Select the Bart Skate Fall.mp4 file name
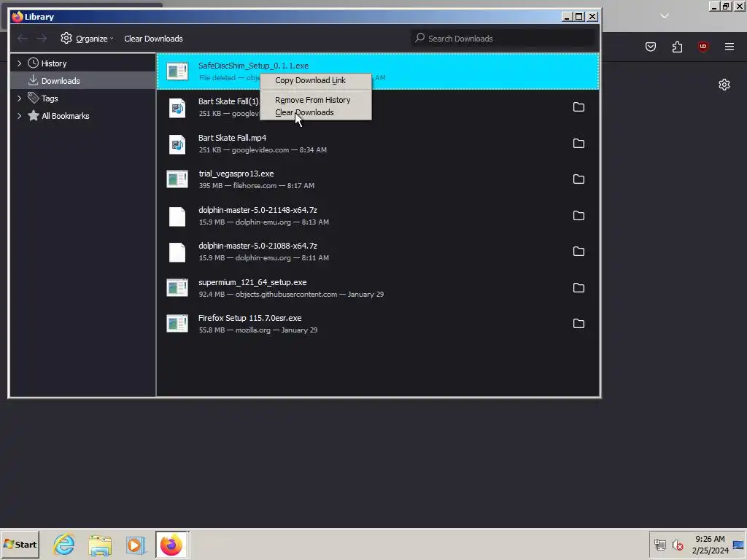 point(233,138)
